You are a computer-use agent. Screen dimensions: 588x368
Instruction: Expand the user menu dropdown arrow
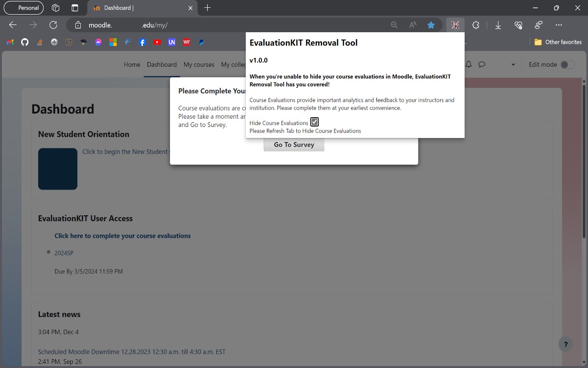pos(513,64)
